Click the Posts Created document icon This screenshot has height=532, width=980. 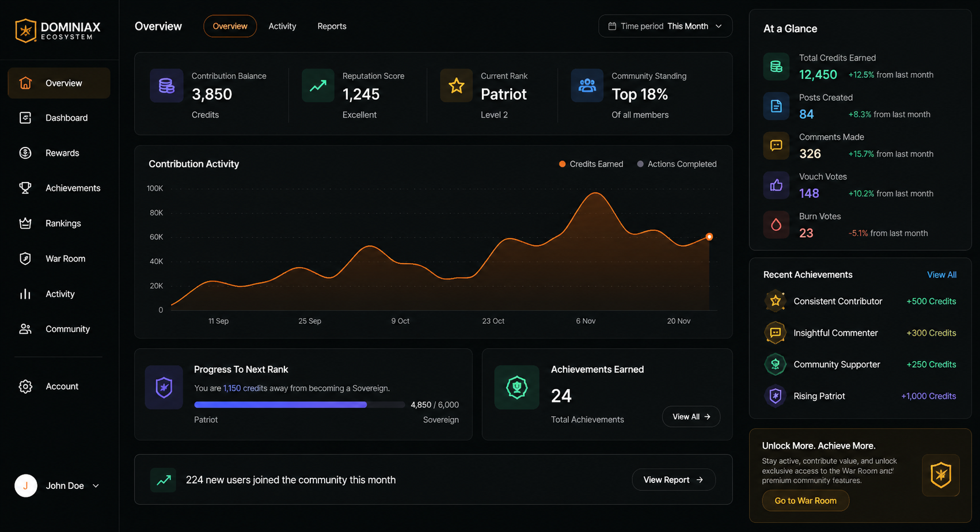[776, 106]
